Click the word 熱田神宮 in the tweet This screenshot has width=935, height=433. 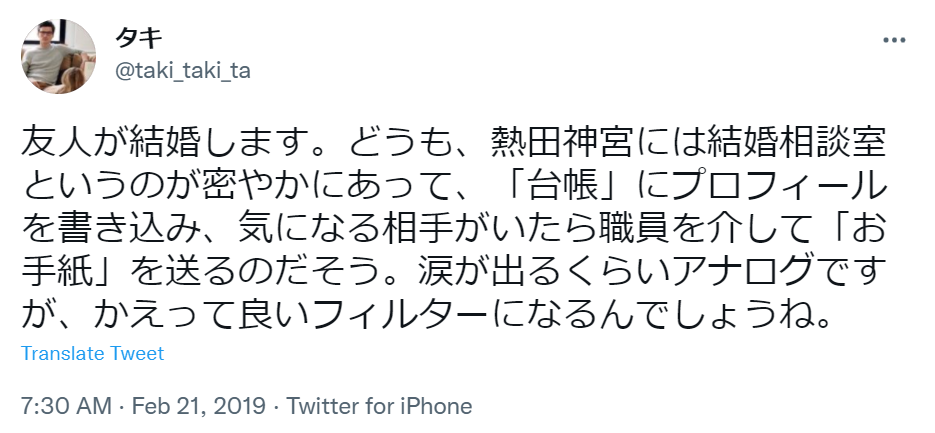point(556,144)
